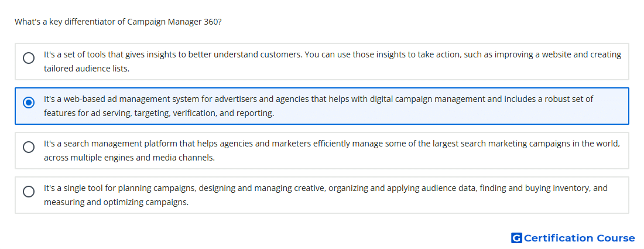Screen dimensions: 644x249
Task: Click the line "across multiple engines and media channels."
Action: pyautogui.click(x=129, y=158)
